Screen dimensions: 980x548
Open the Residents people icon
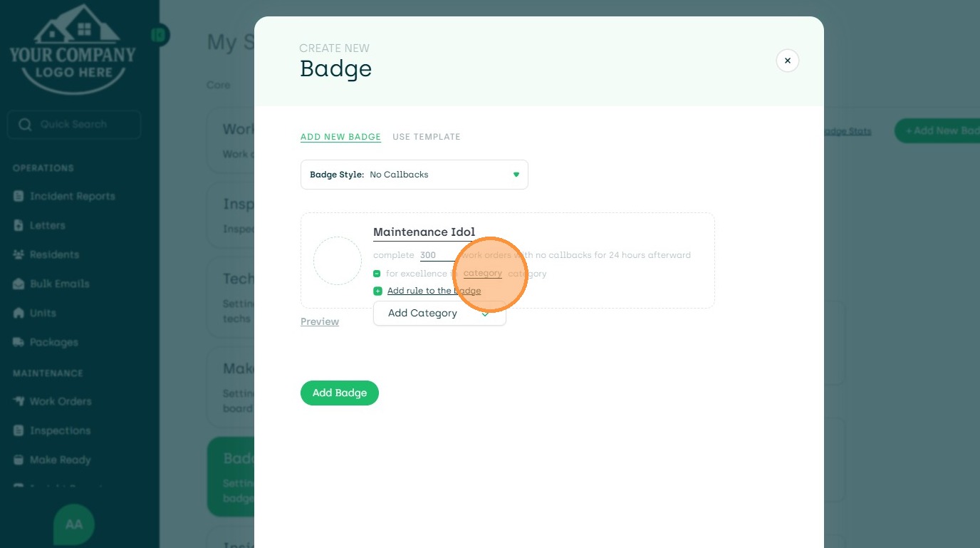(x=19, y=254)
